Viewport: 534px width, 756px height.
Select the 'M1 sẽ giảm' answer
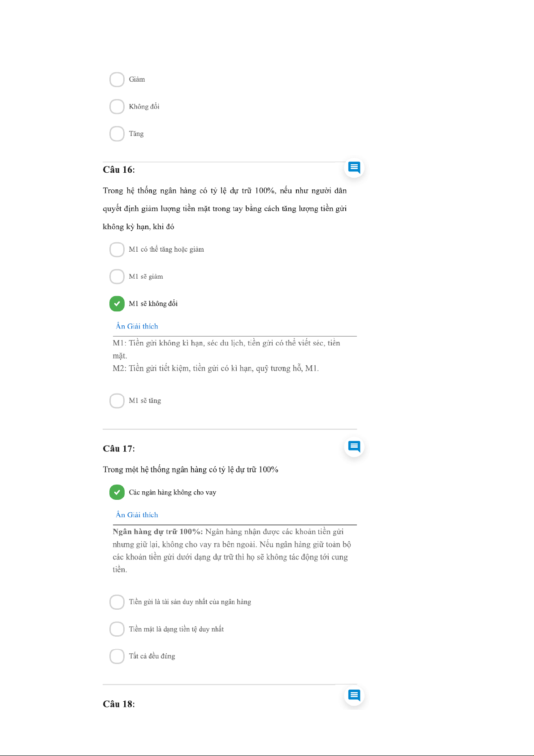click(x=117, y=276)
